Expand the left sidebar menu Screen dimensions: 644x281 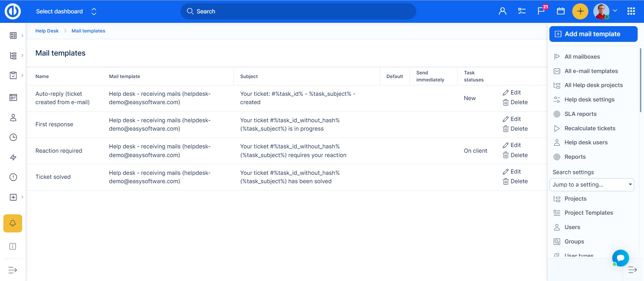point(13,270)
